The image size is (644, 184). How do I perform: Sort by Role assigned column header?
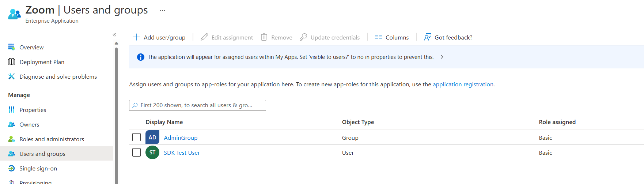pyautogui.click(x=557, y=122)
